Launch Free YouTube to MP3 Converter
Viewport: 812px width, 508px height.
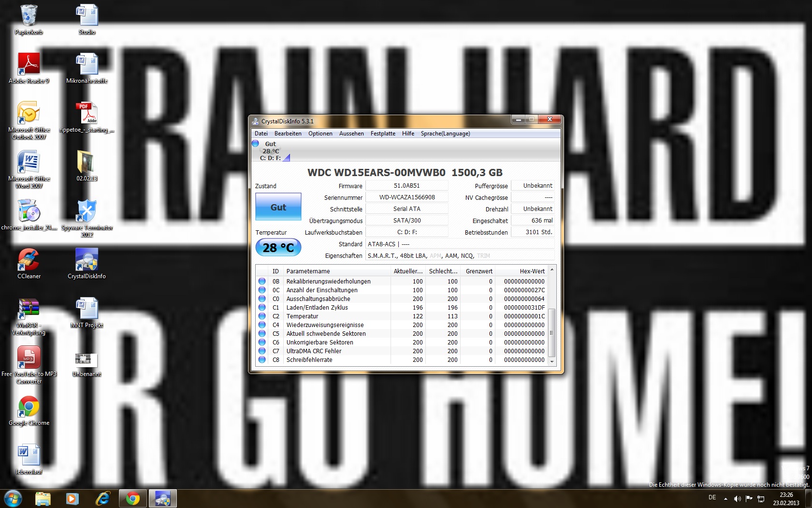point(29,364)
